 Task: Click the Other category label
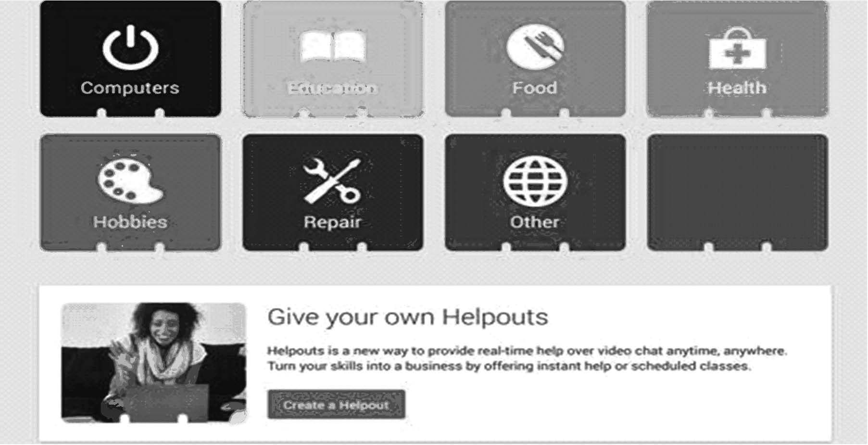point(535,222)
